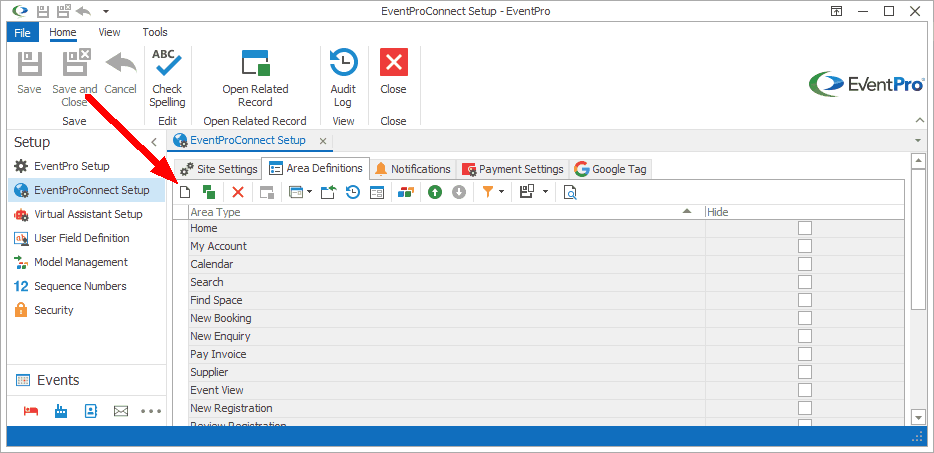The width and height of the screenshot is (934, 453).
Task: Click Cancel in the ribbon
Action: click(120, 72)
